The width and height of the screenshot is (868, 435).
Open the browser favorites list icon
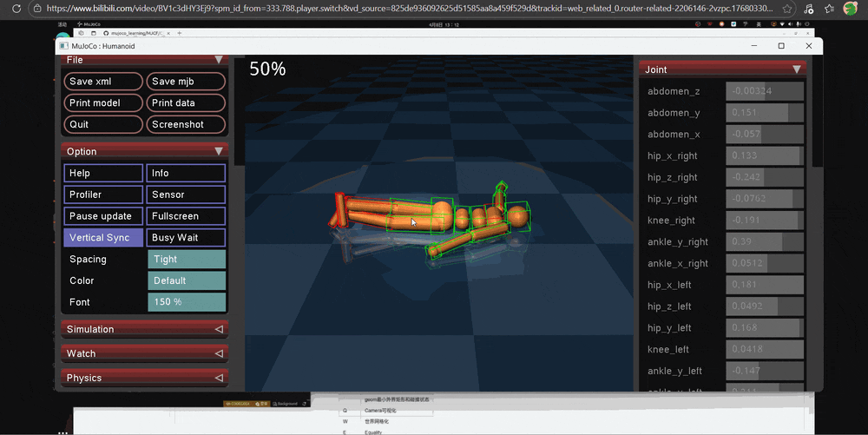[829, 9]
